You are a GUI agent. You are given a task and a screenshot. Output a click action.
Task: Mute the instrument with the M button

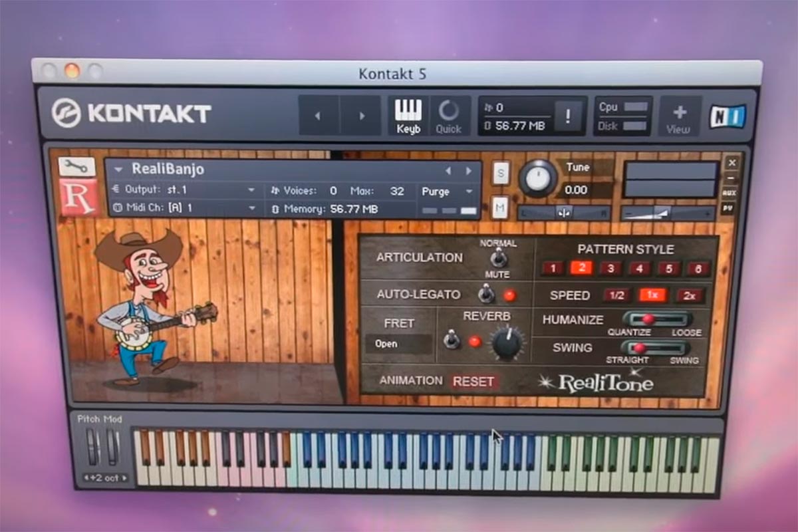click(501, 208)
